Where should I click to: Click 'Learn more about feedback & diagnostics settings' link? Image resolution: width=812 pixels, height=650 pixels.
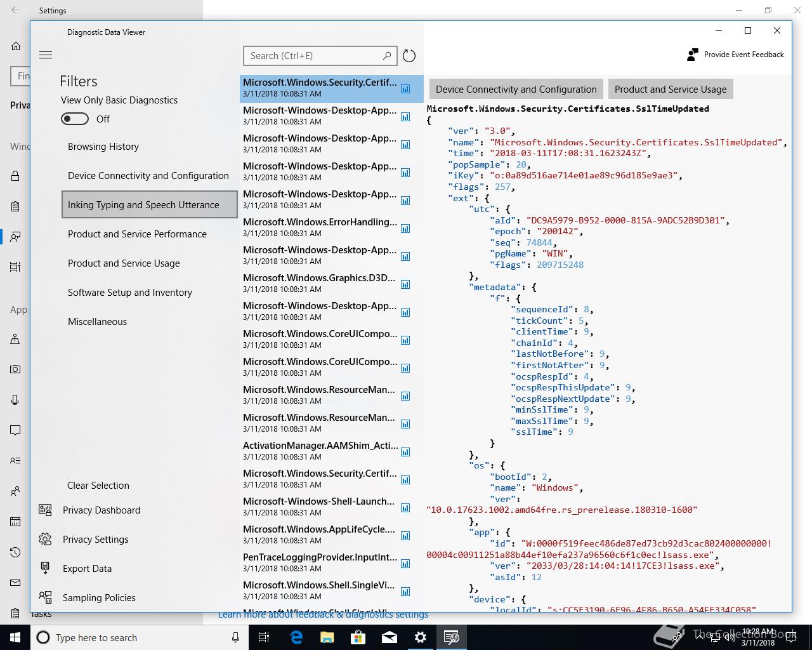[323, 615]
